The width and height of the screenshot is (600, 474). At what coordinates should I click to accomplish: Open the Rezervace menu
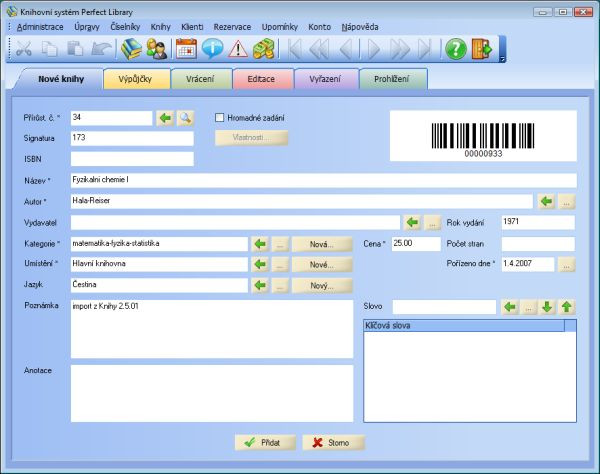[x=232, y=27]
